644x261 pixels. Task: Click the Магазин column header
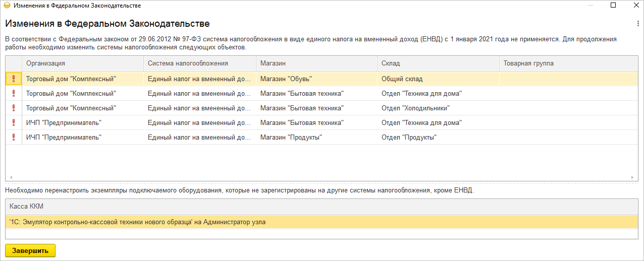click(x=316, y=63)
